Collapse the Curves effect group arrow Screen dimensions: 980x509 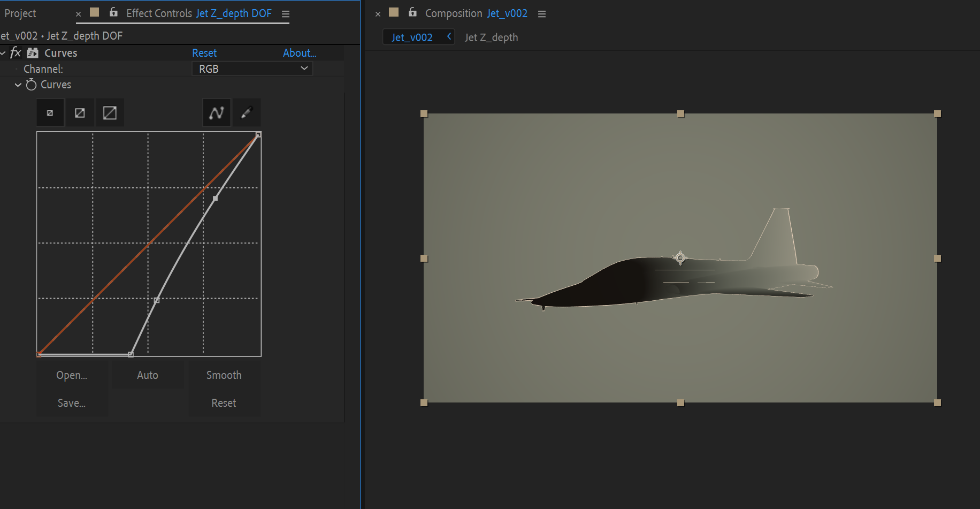click(3, 53)
